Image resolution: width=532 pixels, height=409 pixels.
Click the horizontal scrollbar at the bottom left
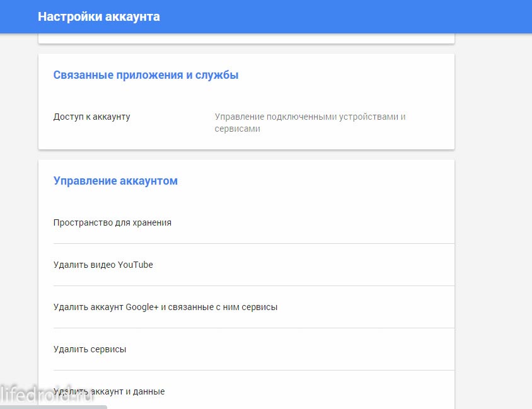[54, 407]
